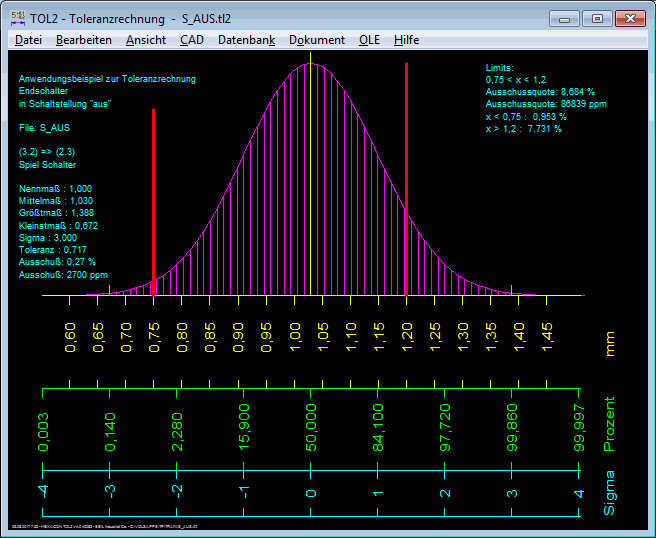Close the TOL2 window
Screen dimensions: 656x538
[631, 18]
